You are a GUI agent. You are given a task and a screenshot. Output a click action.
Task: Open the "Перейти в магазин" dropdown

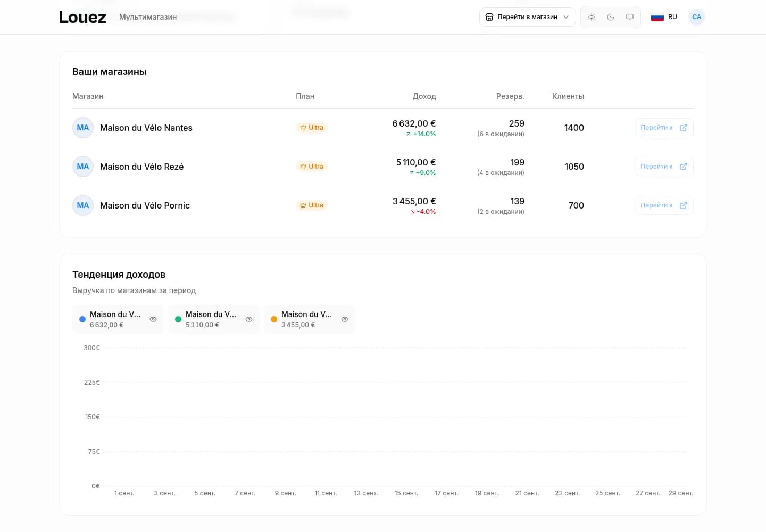tap(527, 17)
